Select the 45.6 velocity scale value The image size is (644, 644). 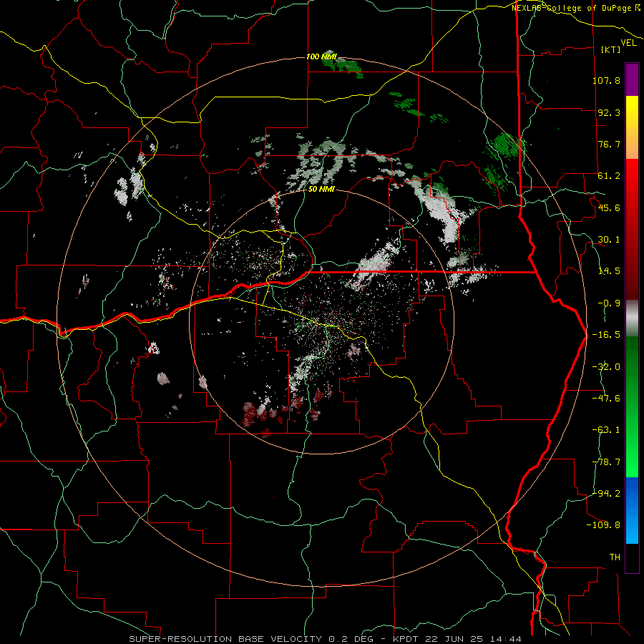(609, 208)
